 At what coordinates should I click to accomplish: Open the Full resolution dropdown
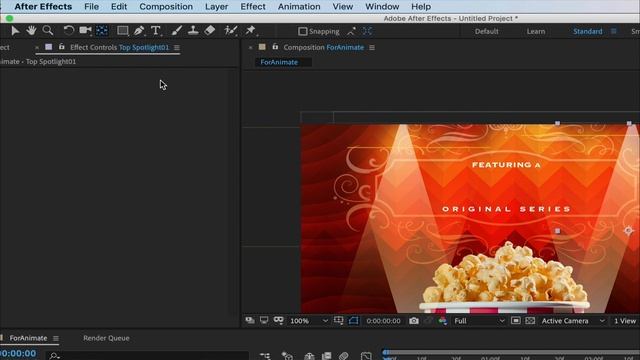pyautogui.click(x=479, y=321)
